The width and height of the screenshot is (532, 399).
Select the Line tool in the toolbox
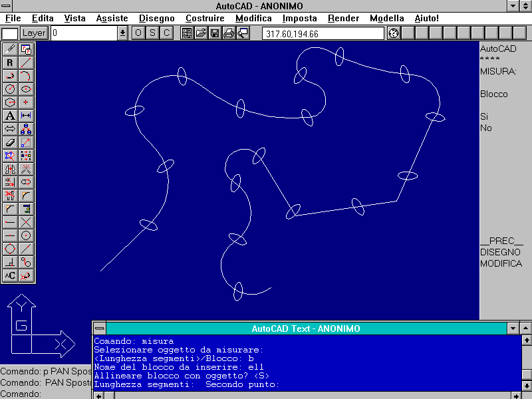(26, 63)
